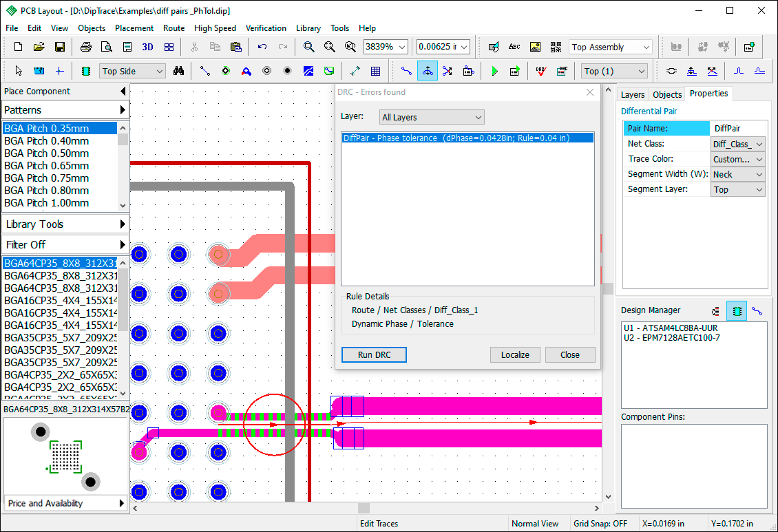Expand the Filter Off menu
This screenshot has width=778, height=532.
tap(65, 244)
